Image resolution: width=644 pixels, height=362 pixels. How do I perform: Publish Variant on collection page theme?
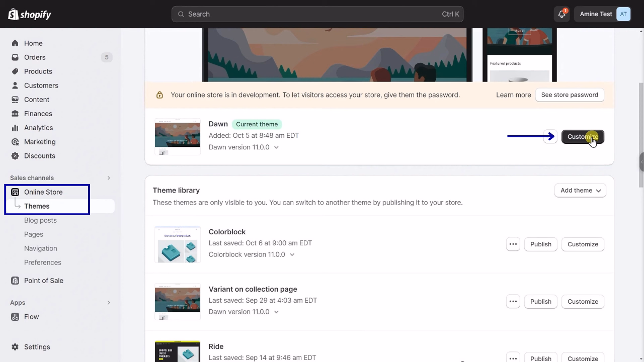point(541,302)
